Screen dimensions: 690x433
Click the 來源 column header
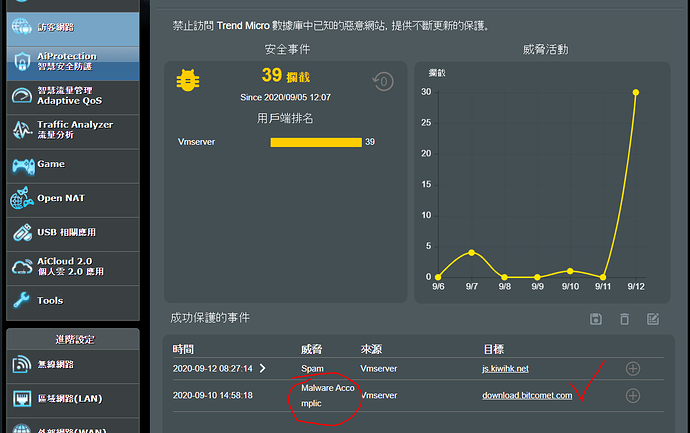click(x=371, y=349)
